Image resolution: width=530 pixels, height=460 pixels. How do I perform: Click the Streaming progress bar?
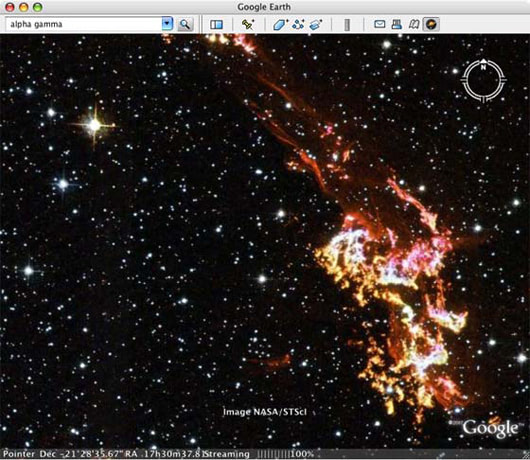[273, 454]
